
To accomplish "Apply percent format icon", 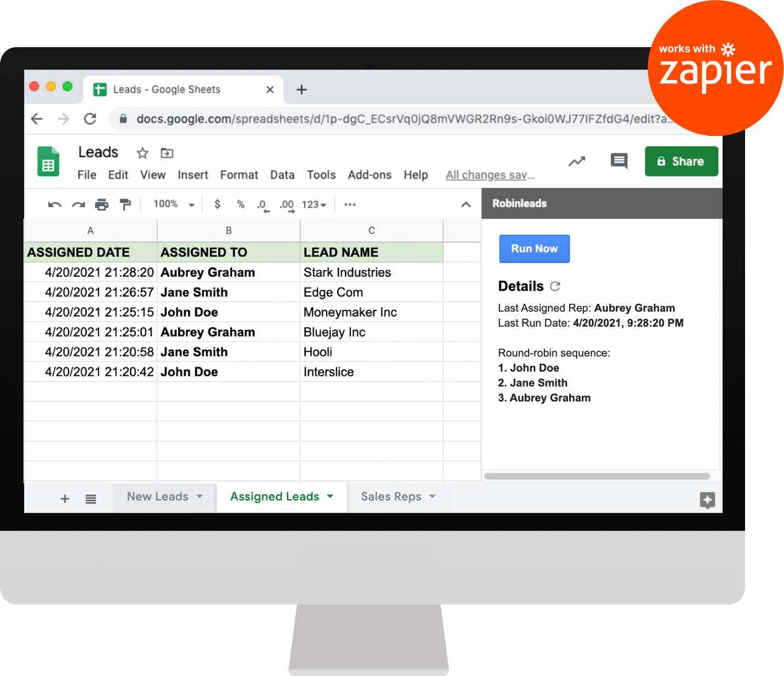I will [240, 204].
